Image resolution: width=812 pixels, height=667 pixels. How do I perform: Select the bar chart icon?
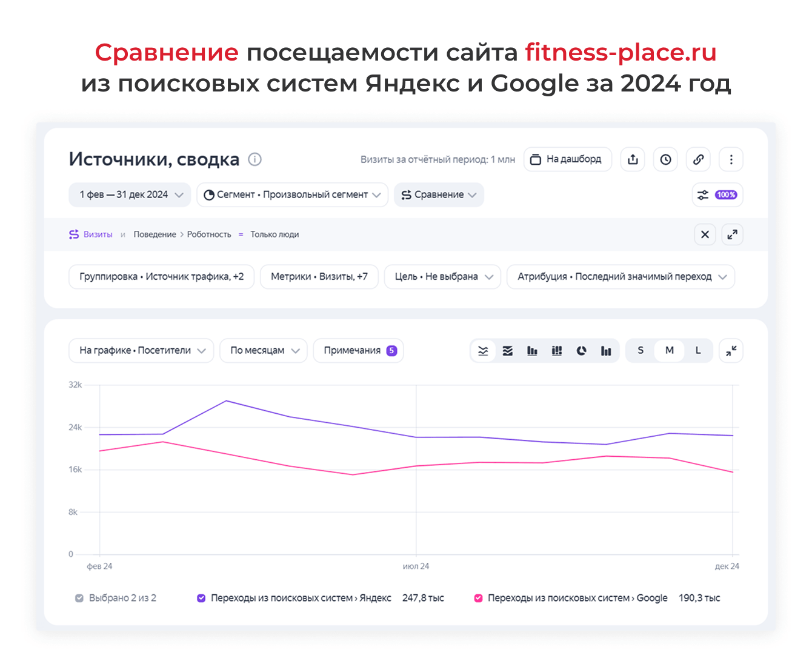532,351
